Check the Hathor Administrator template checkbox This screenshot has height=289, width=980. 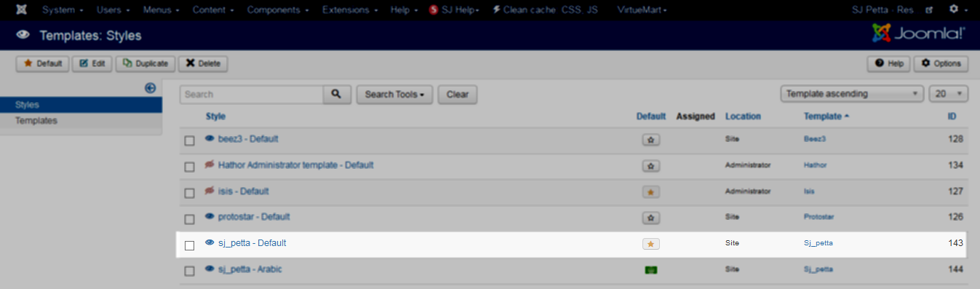click(189, 167)
